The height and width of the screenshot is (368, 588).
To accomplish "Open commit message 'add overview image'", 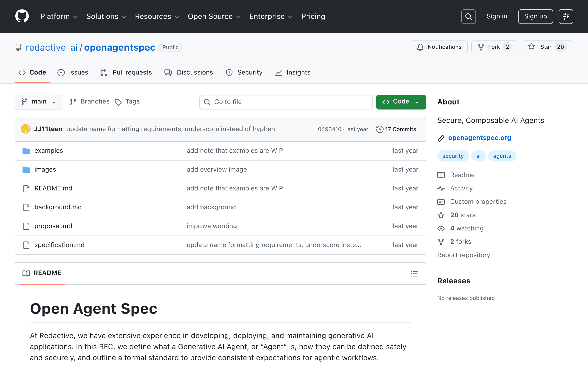I will point(217,170).
